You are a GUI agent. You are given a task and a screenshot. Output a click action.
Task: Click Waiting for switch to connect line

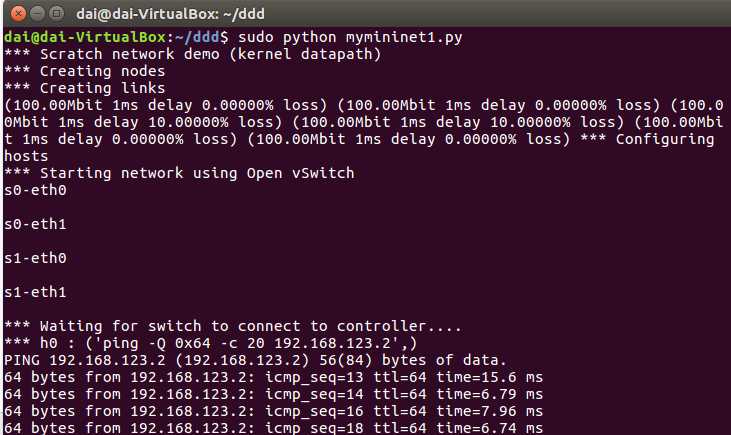(x=233, y=326)
